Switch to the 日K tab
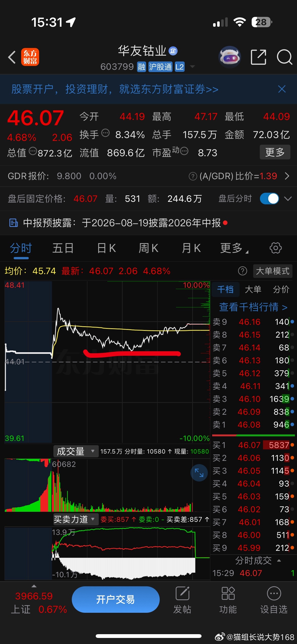The width and height of the screenshot is (297, 644). click(106, 248)
